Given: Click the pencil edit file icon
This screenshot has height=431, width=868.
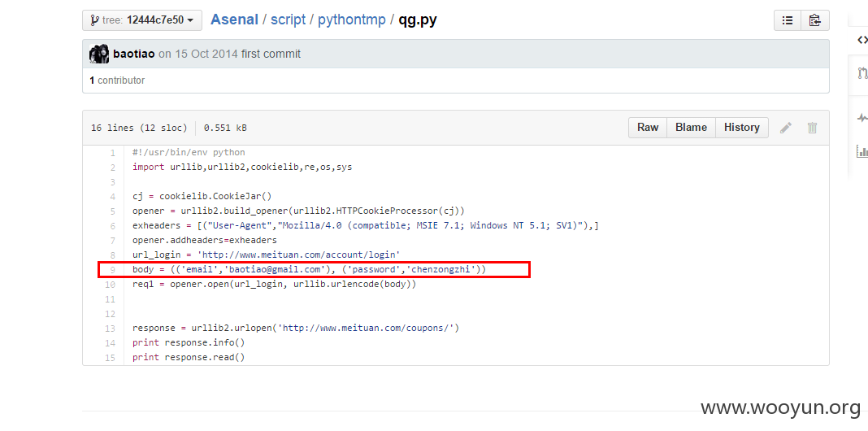Looking at the screenshot, I should tap(786, 128).
